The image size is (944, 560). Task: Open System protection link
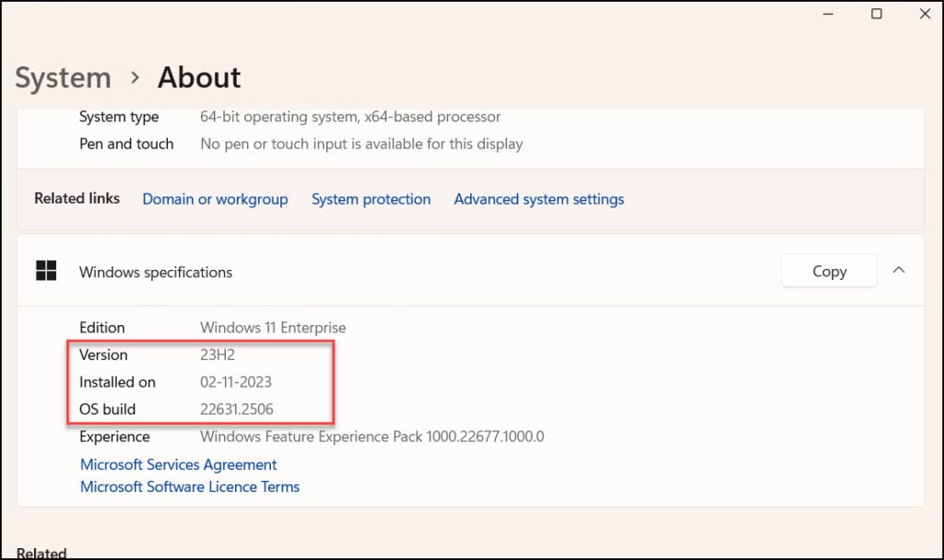pyautogui.click(x=371, y=199)
